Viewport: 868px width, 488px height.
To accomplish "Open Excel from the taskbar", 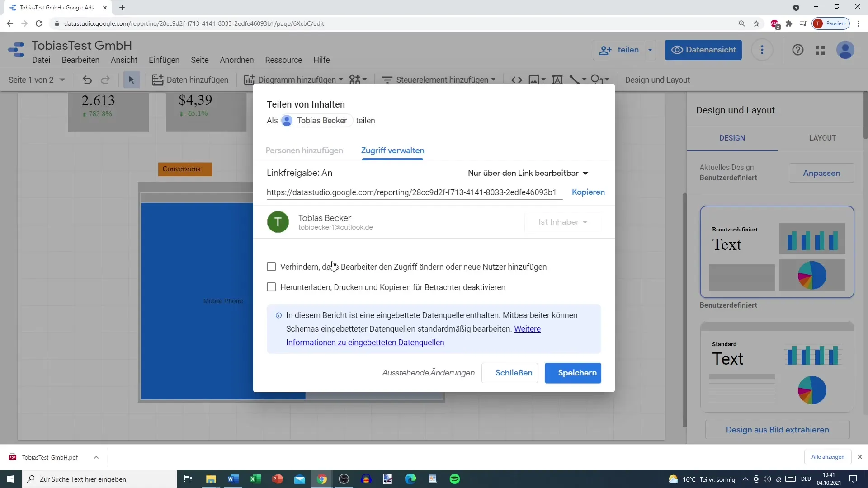I will pyautogui.click(x=255, y=479).
